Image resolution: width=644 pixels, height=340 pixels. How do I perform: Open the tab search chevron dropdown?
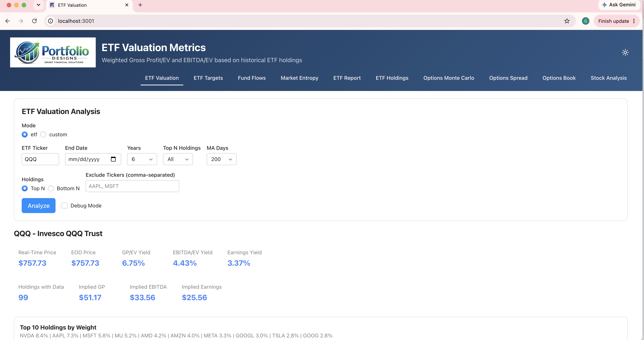point(39,5)
